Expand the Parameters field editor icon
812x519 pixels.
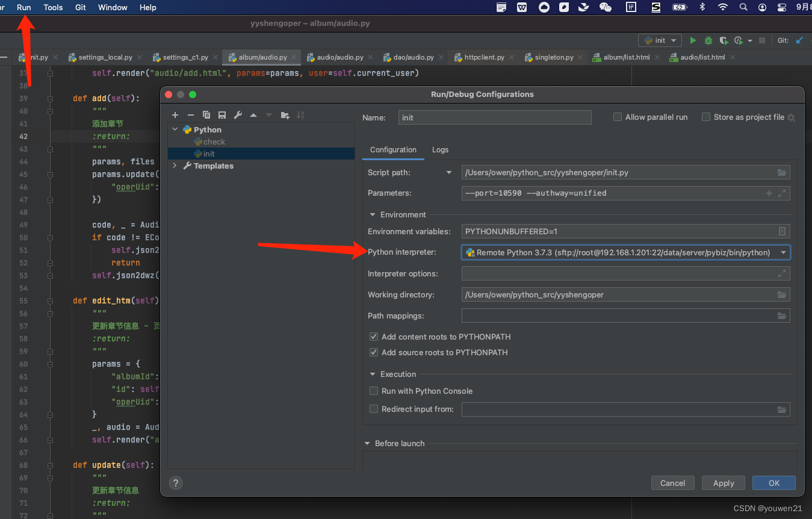[782, 193]
